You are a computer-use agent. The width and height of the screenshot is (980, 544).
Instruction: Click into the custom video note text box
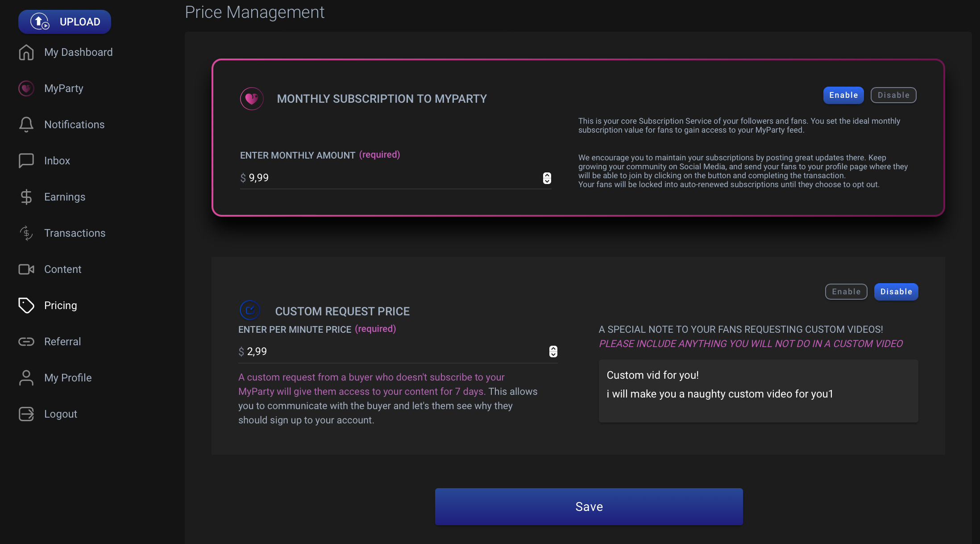(758, 391)
